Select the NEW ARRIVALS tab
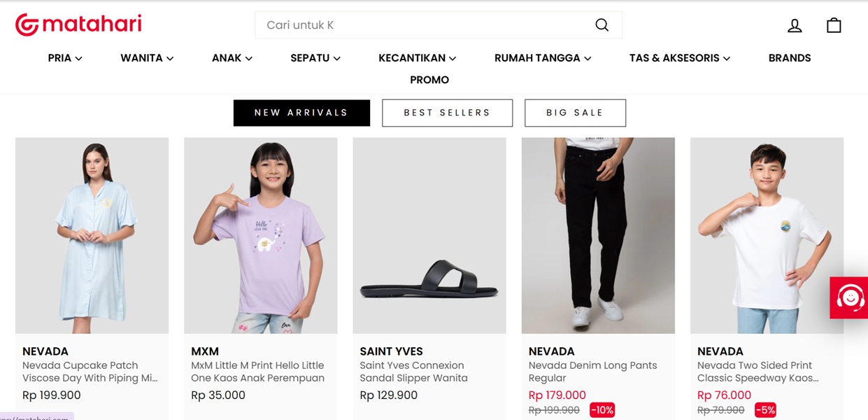Image resolution: width=868 pixels, height=420 pixels. click(301, 113)
